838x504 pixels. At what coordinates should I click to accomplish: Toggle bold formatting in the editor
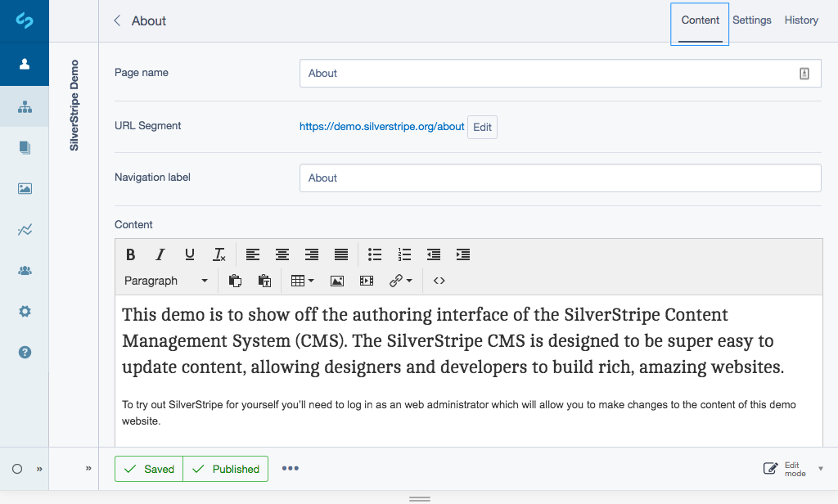(x=130, y=254)
